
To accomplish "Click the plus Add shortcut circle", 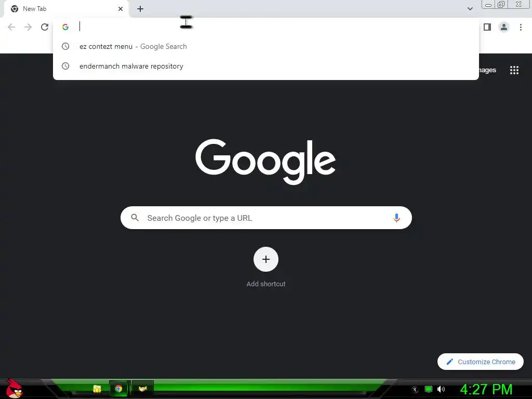I will click(x=266, y=259).
